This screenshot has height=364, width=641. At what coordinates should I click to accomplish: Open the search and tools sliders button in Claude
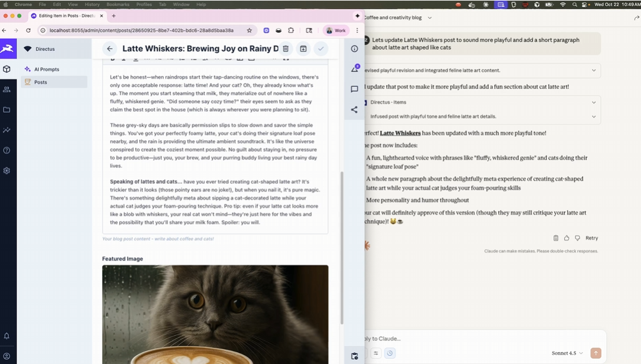point(375,353)
